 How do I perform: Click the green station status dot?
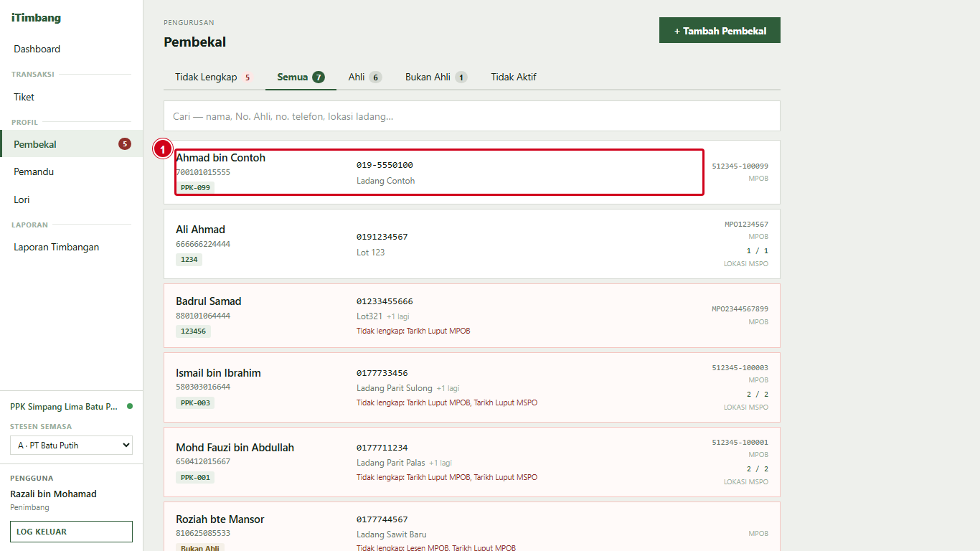(x=130, y=406)
